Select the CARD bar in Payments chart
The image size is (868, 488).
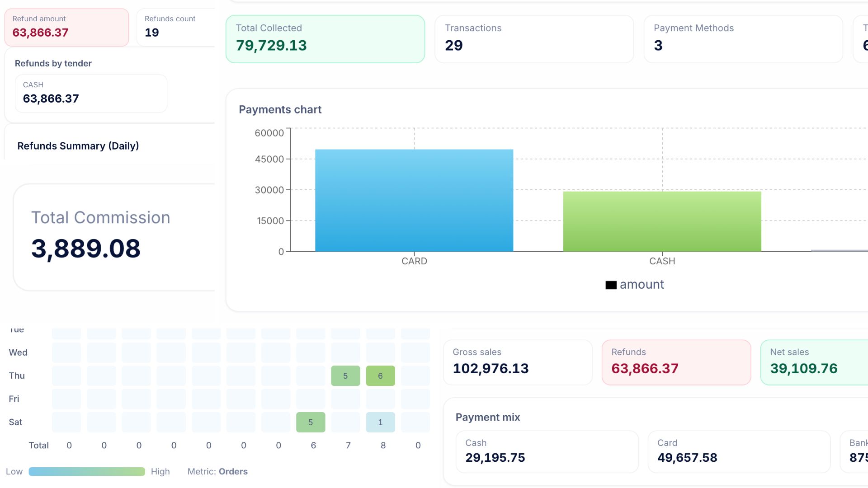coord(414,199)
